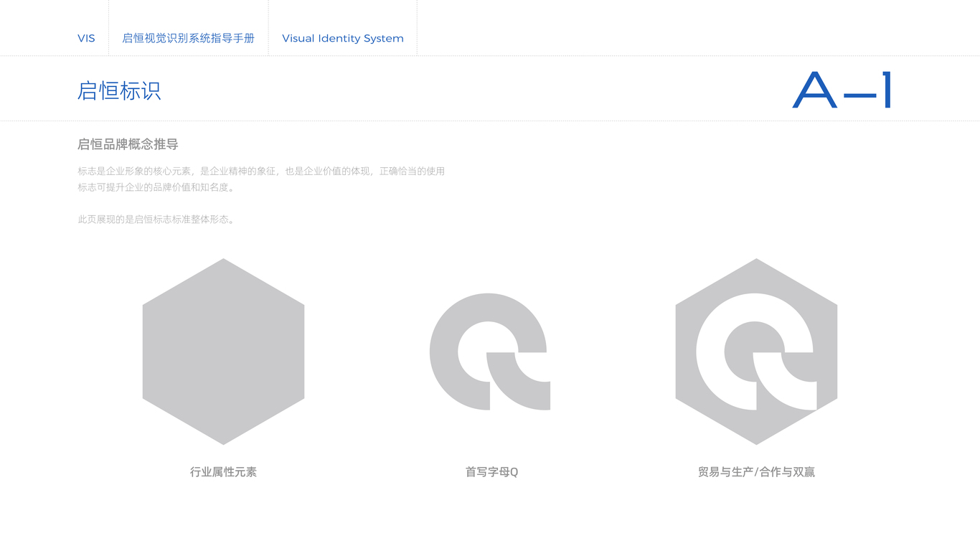Click the line 此页展现的是启恒标志标准整体形态
This screenshot has height=551, width=980.
[156, 220]
